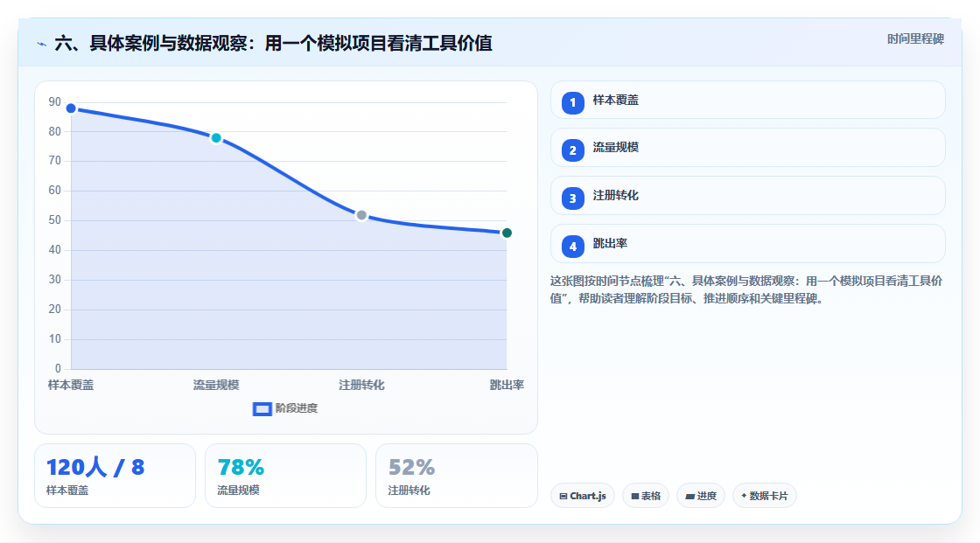980x543 pixels.
Task: Click the 0 y-axis value
Action: (x=58, y=369)
